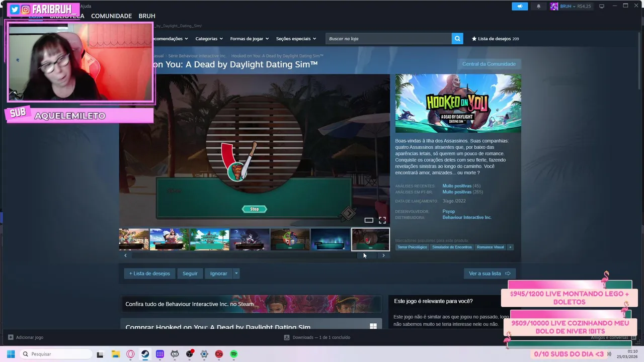Open the Psyop developer link
This screenshot has width=644, height=362.
tap(448, 212)
